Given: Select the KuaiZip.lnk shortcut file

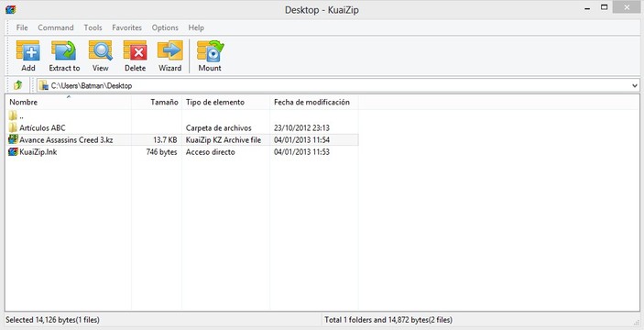Looking at the screenshot, I should [x=38, y=152].
